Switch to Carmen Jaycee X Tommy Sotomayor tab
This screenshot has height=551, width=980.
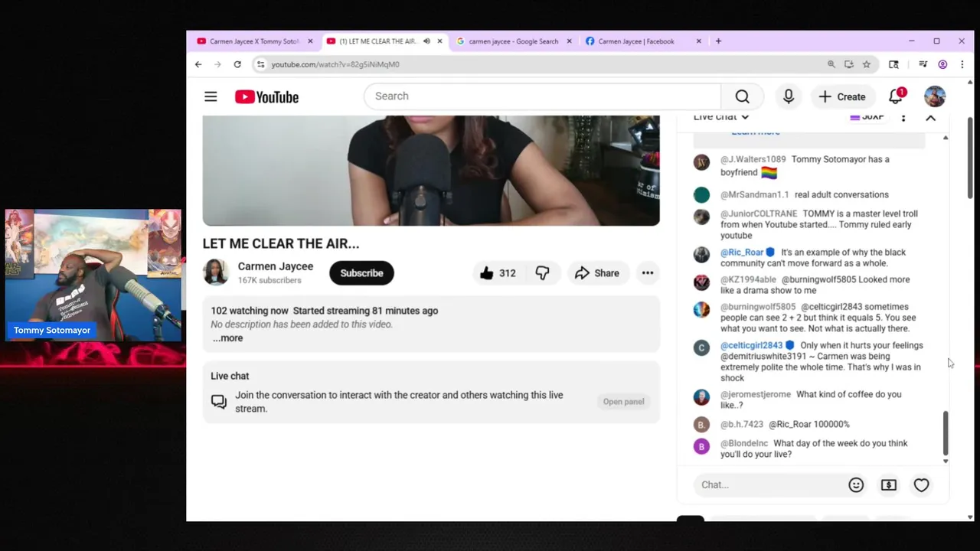coord(253,41)
